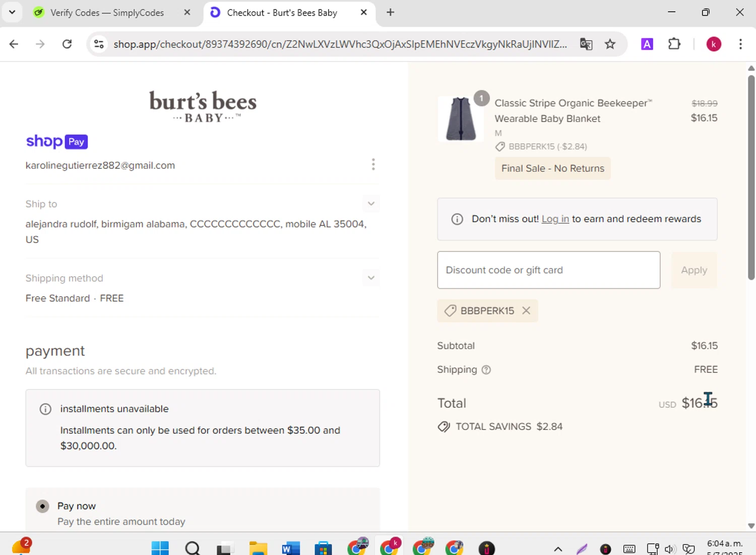Click the wearable blanket product thumbnail
Viewport: 756px width, 555px height.
[x=461, y=119]
